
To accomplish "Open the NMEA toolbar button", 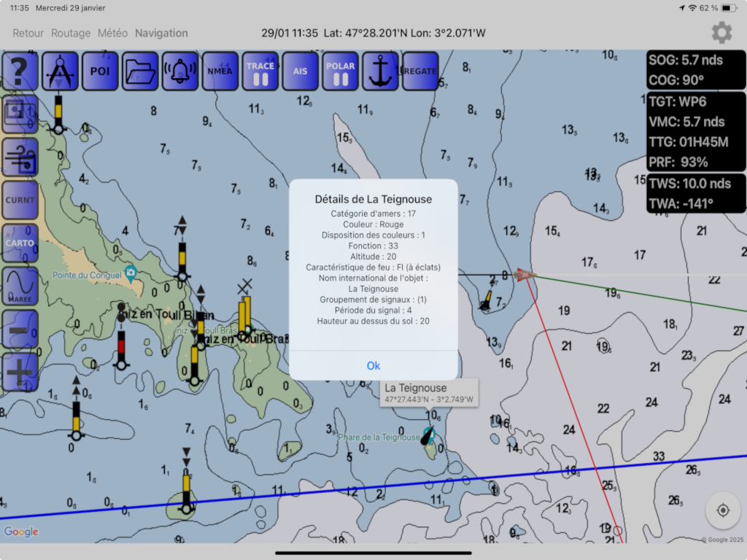I will click(220, 71).
